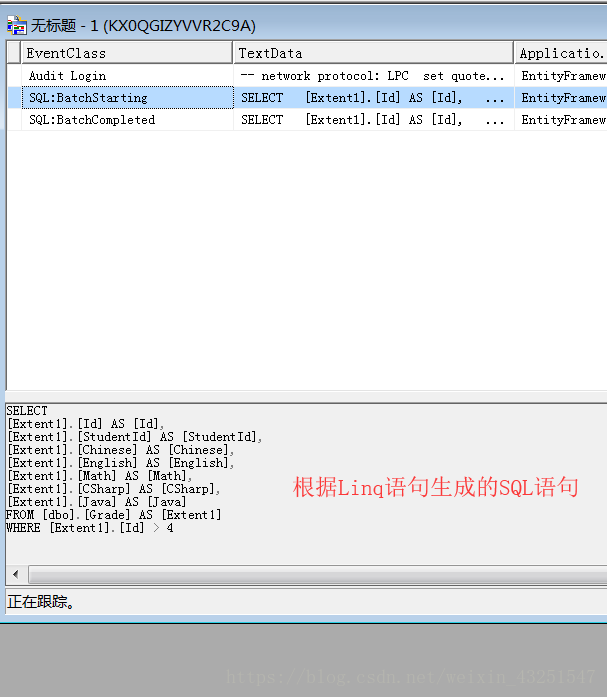
Task: Click Application cell of SQL:BatchCompleted row
Action: click(x=561, y=120)
